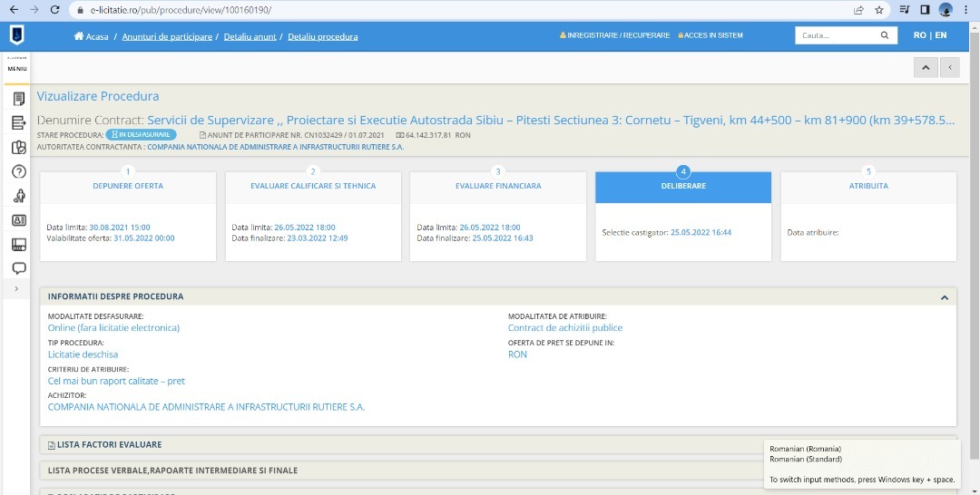This screenshot has width=980, height=495.
Task: Open the browser side panel icon
Action: click(925, 10)
